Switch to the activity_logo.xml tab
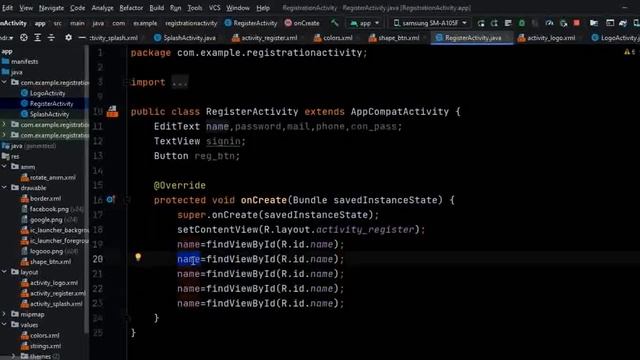The image size is (640, 360). pyautogui.click(x=547, y=38)
